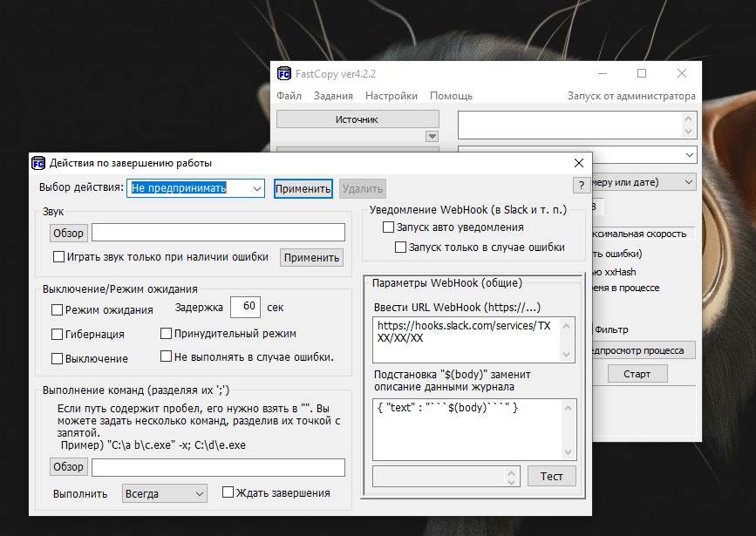
Task: Click the command path input field
Action: point(218,467)
